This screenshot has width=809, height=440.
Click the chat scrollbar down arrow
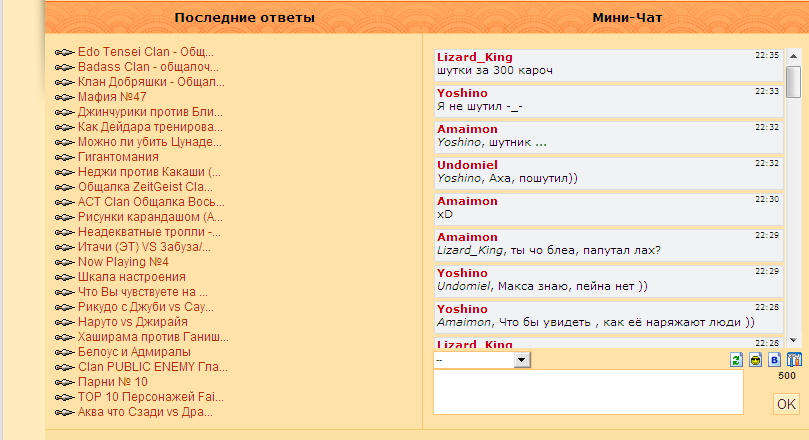794,340
